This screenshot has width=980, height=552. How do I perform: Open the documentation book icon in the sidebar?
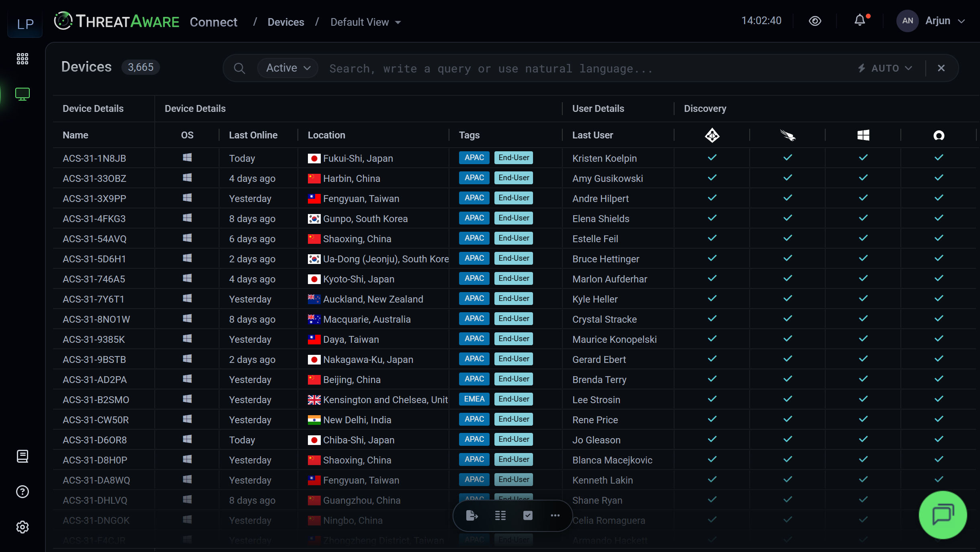(x=23, y=456)
